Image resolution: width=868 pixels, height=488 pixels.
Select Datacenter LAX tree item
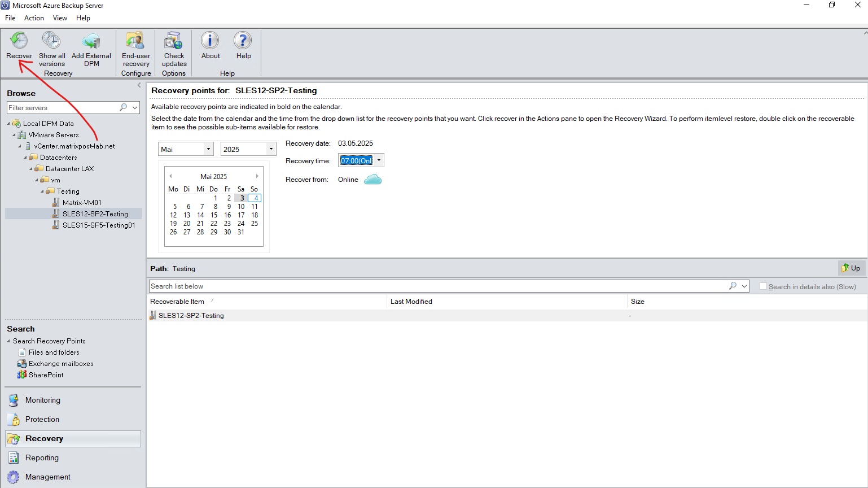69,169
